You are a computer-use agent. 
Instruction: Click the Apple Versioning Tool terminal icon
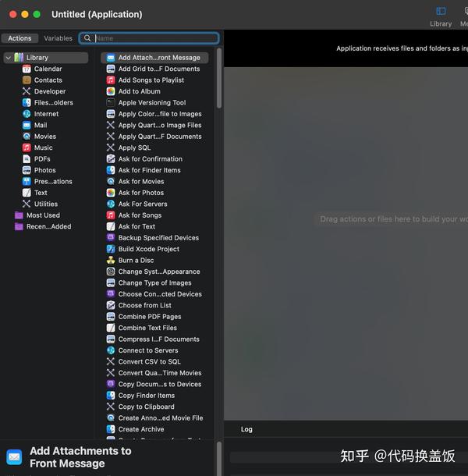pyautogui.click(x=111, y=102)
